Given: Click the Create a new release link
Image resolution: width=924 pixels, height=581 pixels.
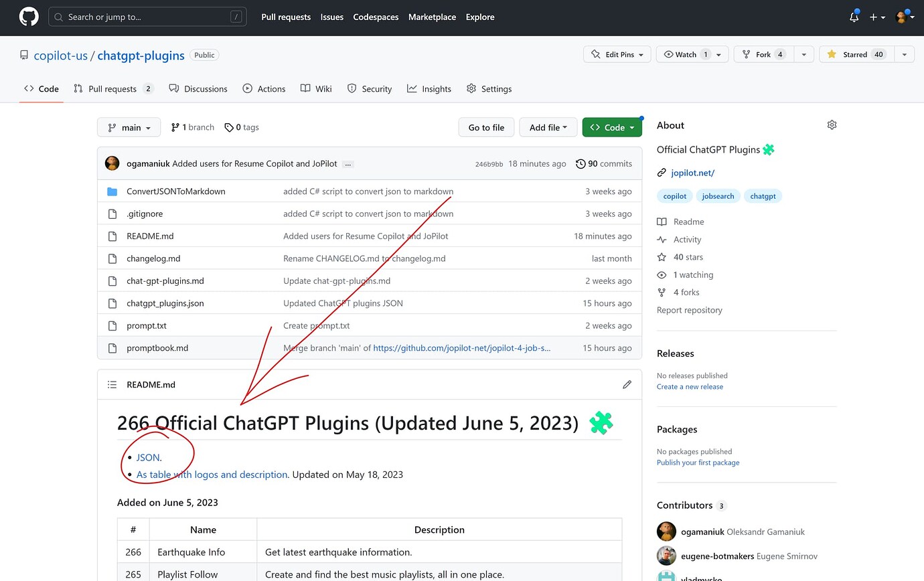Looking at the screenshot, I should click(690, 386).
